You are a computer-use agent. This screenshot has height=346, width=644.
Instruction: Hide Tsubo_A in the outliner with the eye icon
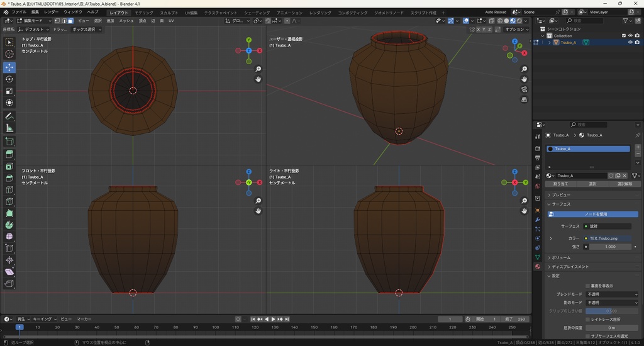click(x=630, y=43)
